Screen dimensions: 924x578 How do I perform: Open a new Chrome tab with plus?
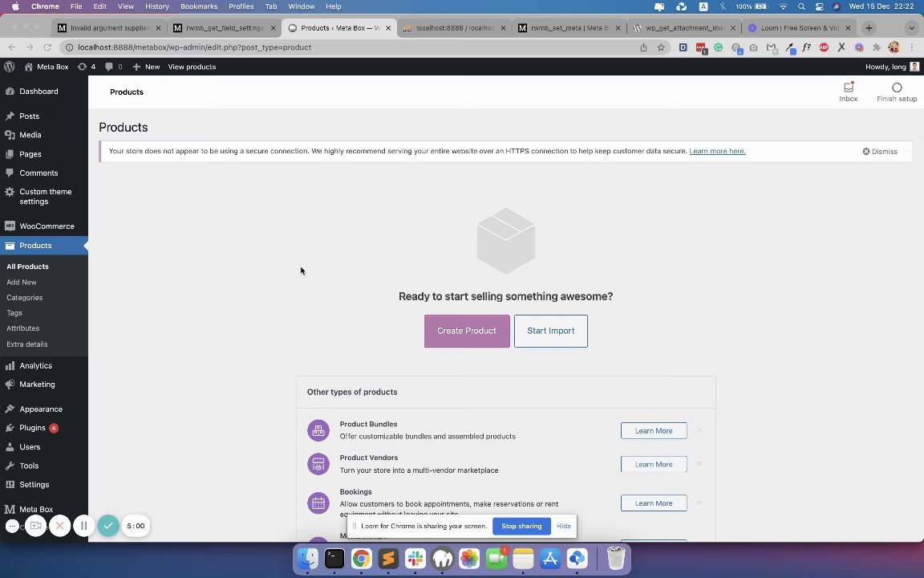click(x=869, y=28)
